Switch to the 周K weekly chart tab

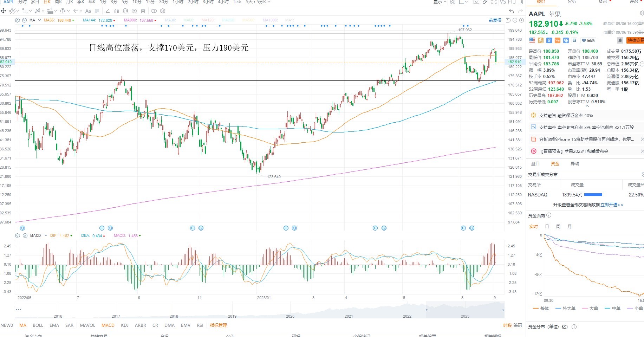click(58, 2)
